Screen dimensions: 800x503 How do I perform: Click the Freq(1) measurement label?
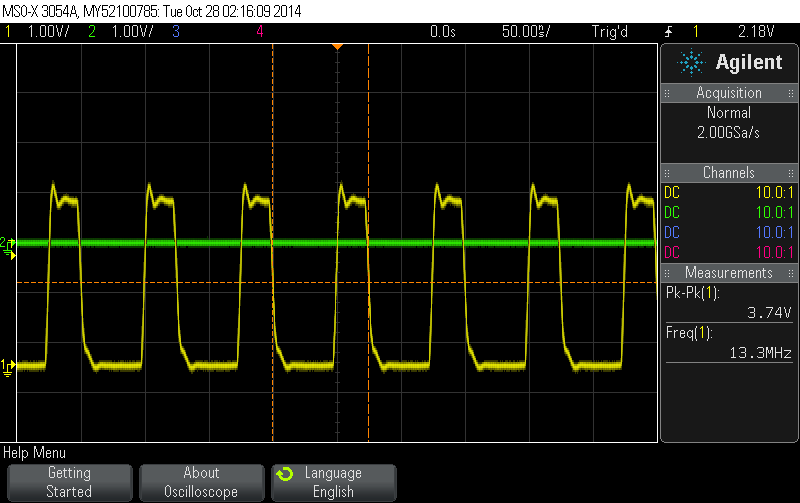[689, 333]
